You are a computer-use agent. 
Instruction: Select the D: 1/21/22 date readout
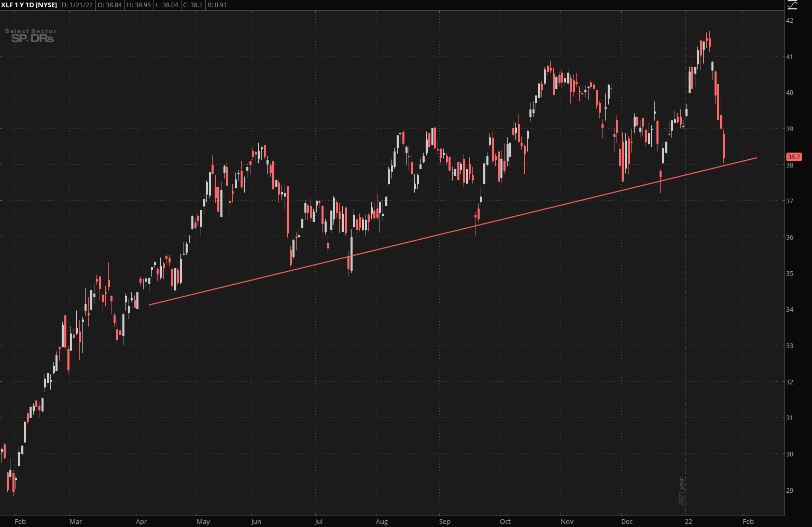(x=77, y=5)
